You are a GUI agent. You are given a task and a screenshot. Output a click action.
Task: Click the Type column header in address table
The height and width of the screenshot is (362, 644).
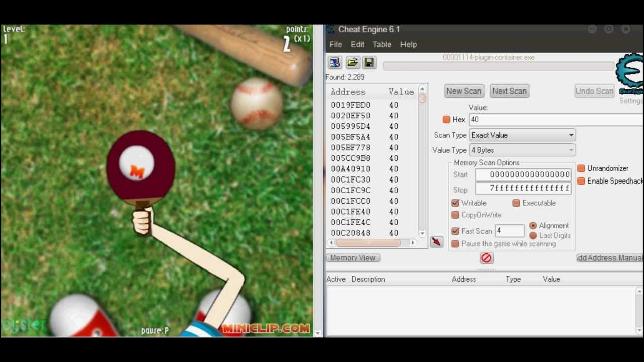pos(513,279)
